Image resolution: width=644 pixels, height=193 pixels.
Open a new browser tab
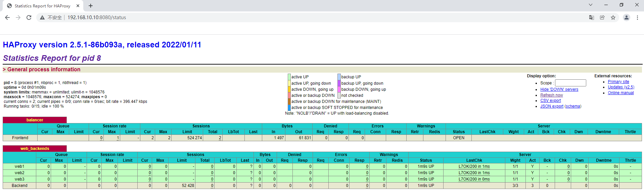tap(91, 6)
